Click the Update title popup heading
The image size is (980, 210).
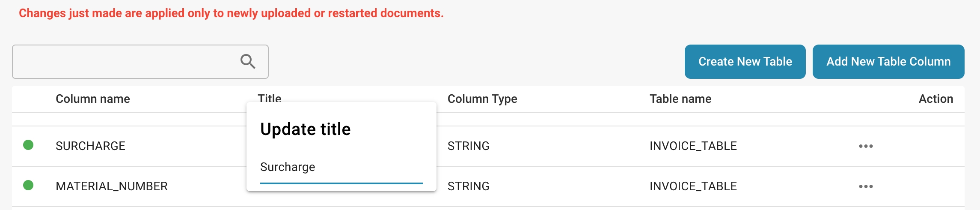tap(306, 129)
